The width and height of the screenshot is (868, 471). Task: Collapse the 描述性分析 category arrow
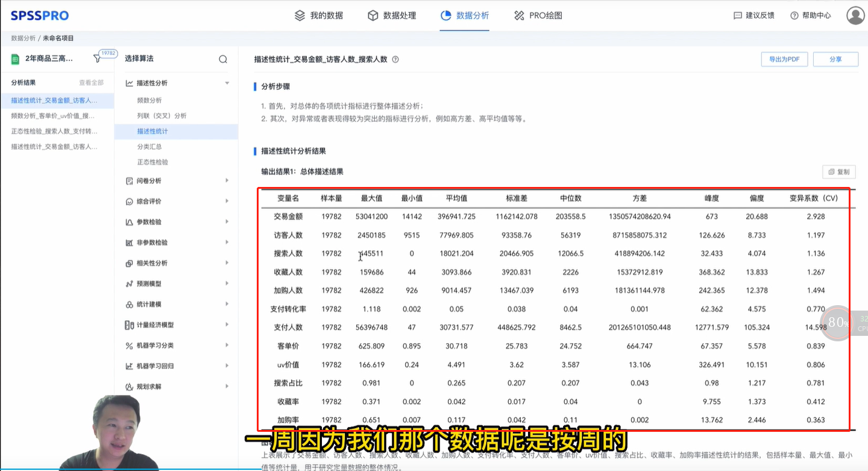pos(227,83)
